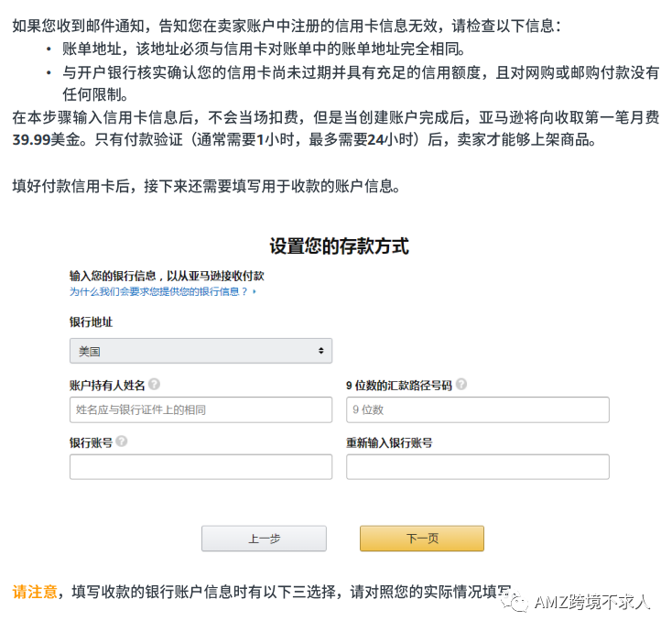This screenshot has height=632, width=672.
Task: Click the 9位数 routing number input
Action: click(x=477, y=409)
